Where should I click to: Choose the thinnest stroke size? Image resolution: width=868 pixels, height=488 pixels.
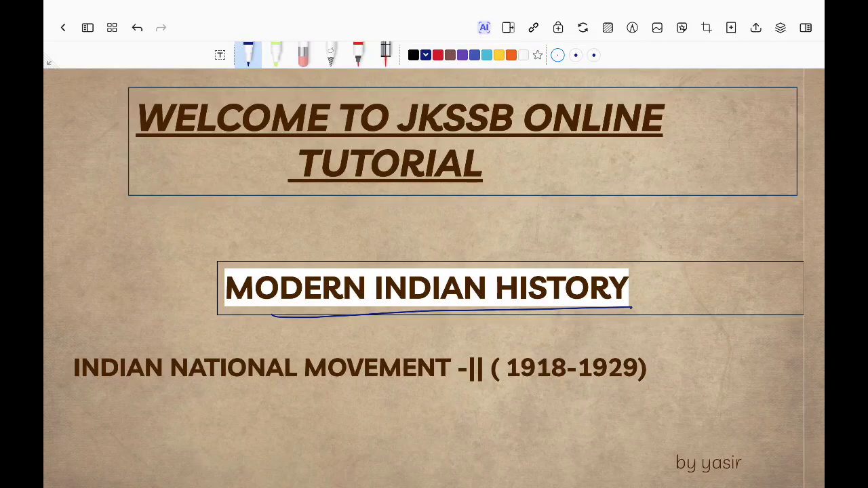[557, 55]
